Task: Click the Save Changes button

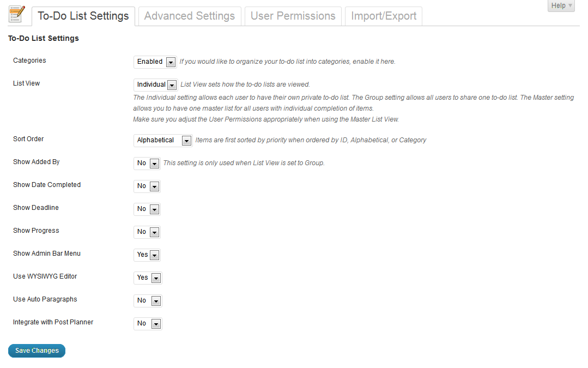Action: pos(37,351)
